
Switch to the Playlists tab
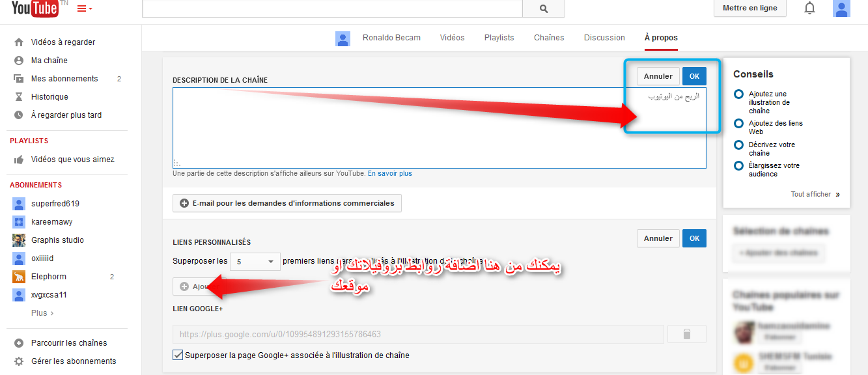click(499, 38)
